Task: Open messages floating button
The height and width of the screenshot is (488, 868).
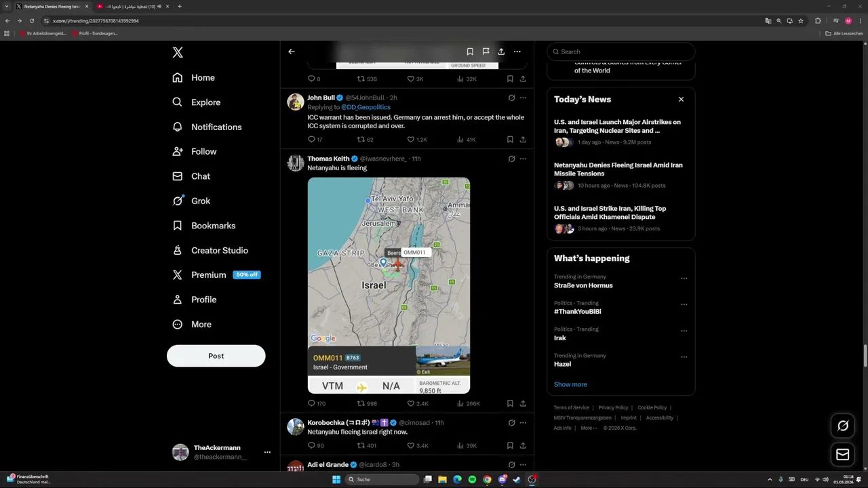Action: click(x=843, y=455)
